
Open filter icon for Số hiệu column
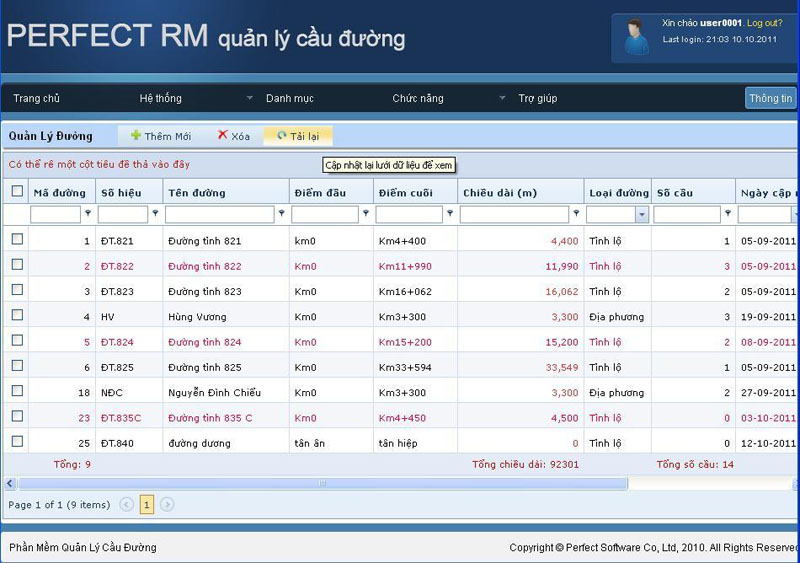(x=155, y=213)
